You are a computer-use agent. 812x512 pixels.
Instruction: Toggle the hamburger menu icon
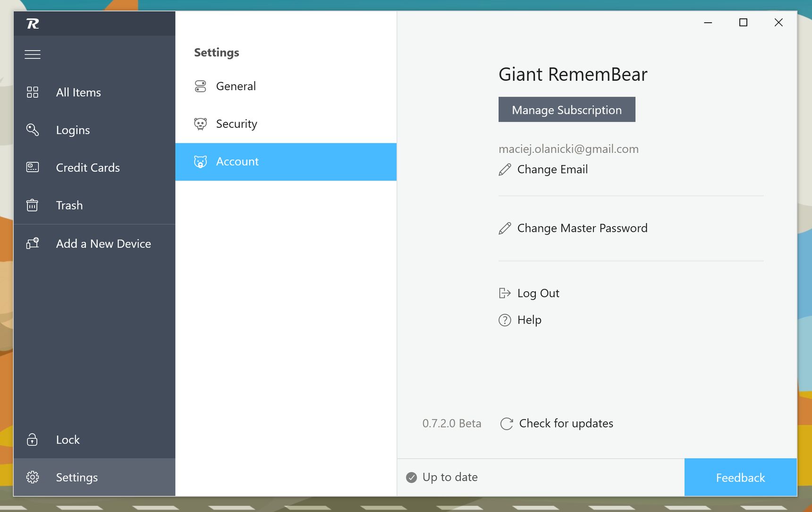[x=33, y=55]
